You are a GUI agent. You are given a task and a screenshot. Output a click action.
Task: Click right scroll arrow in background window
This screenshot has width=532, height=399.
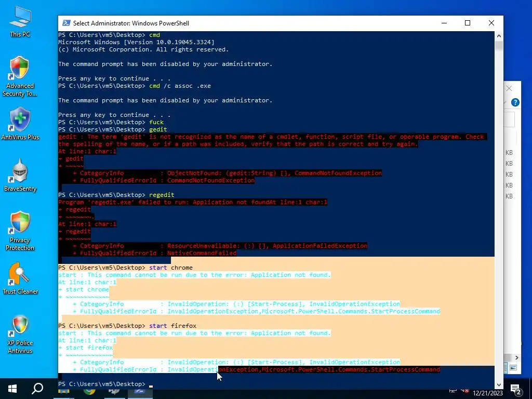tap(517, 357)
